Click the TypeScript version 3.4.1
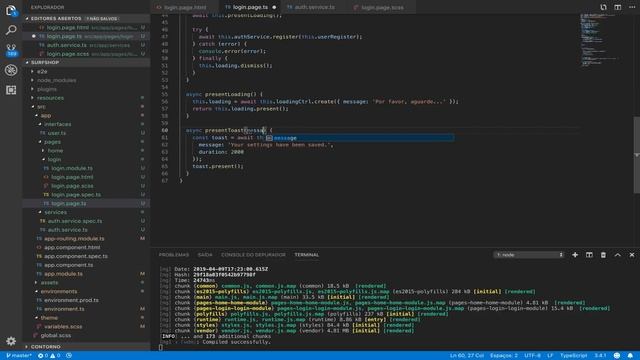Image resolution: width=640 pixels, height=360 pixels. coord(600,356)
